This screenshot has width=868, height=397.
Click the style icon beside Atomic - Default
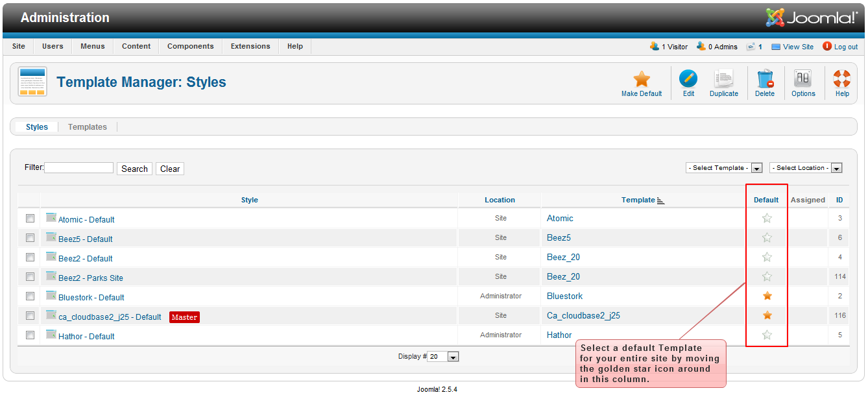[x=51, y=218]
